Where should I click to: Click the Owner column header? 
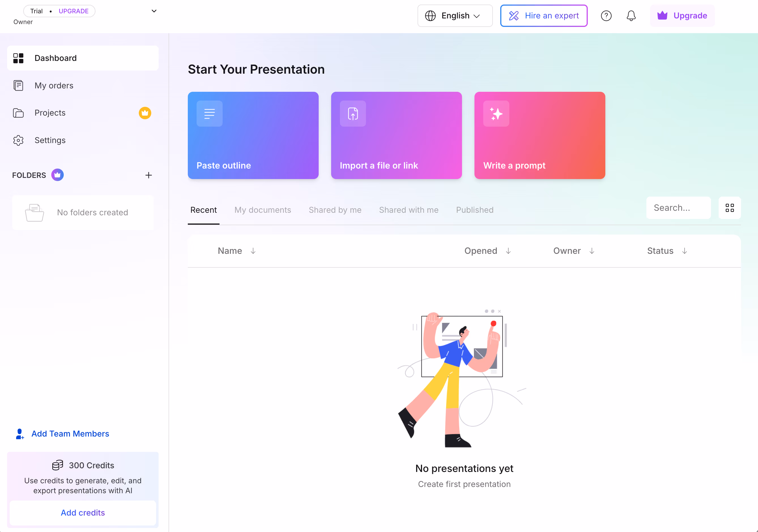pyautogui.click(x=567, y=251)
